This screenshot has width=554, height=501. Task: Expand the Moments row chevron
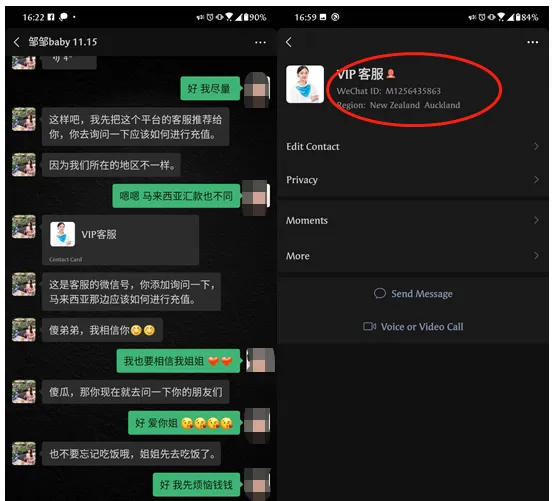536,220
